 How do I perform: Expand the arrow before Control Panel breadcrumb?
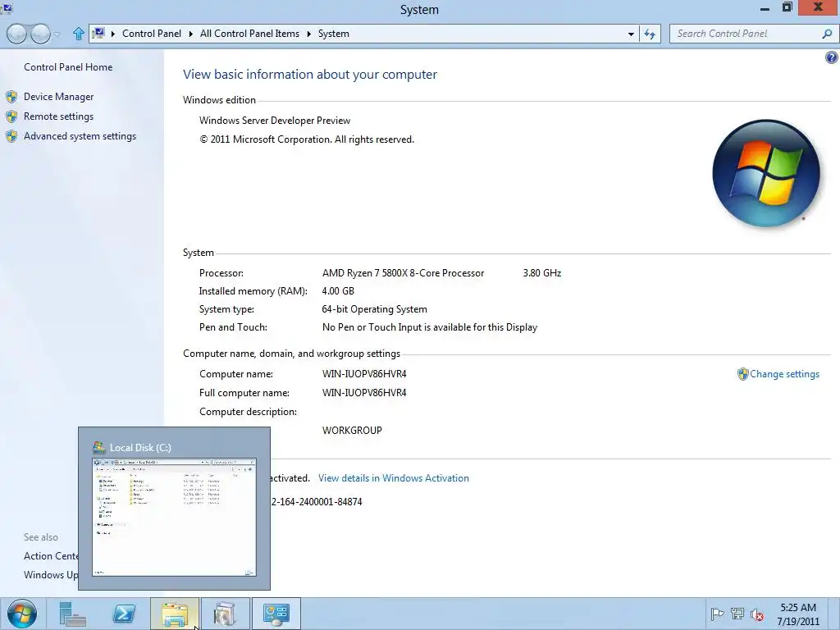pyautogui.click(x=113, y=34)
